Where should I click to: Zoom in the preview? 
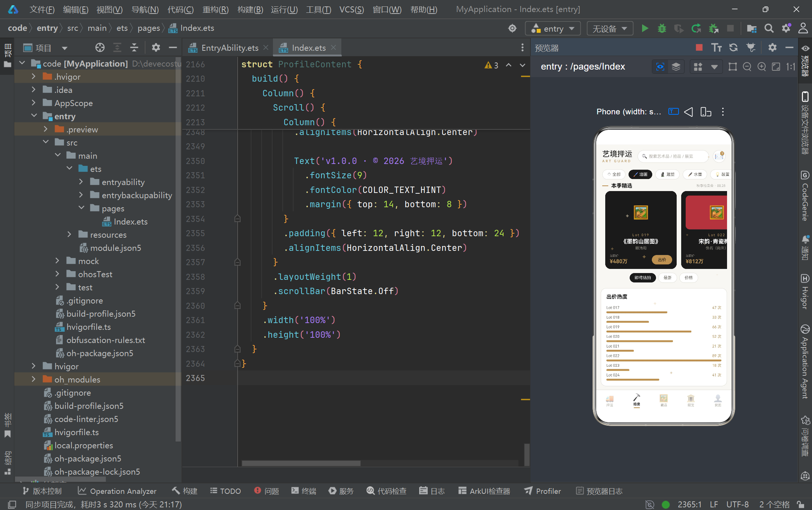click(762, 67)
